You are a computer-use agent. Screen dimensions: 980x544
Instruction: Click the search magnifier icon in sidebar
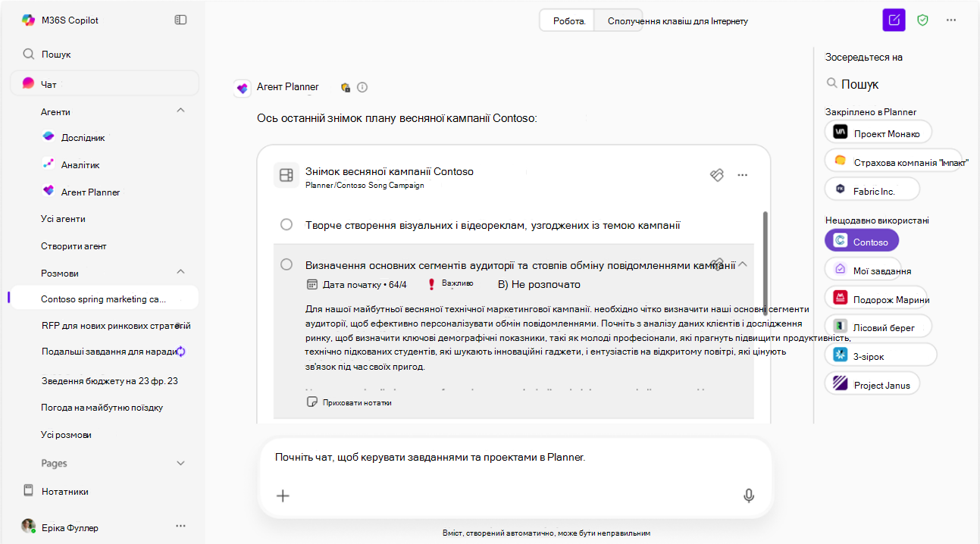(x=28, y=54)
